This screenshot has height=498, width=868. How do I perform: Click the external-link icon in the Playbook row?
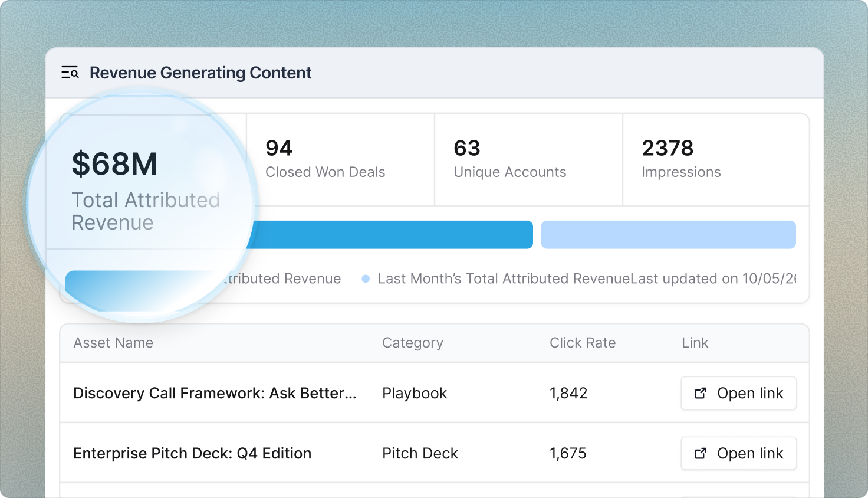coord(701,394)
